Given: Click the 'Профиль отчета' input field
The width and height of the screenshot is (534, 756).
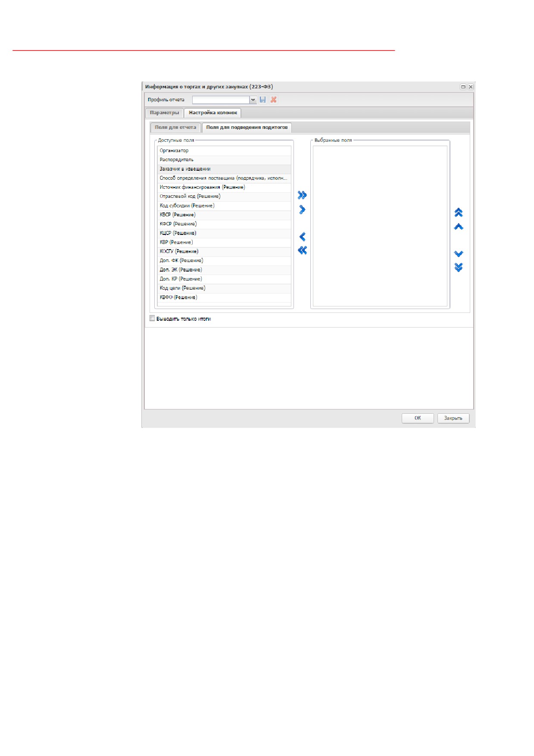Looking at the screenshot, I should pos(221,100).
